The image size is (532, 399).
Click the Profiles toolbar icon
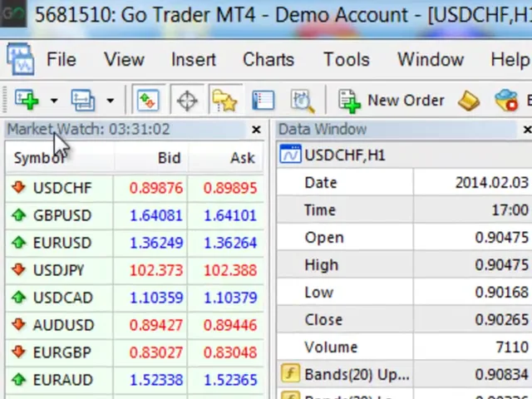click(83, 100)
